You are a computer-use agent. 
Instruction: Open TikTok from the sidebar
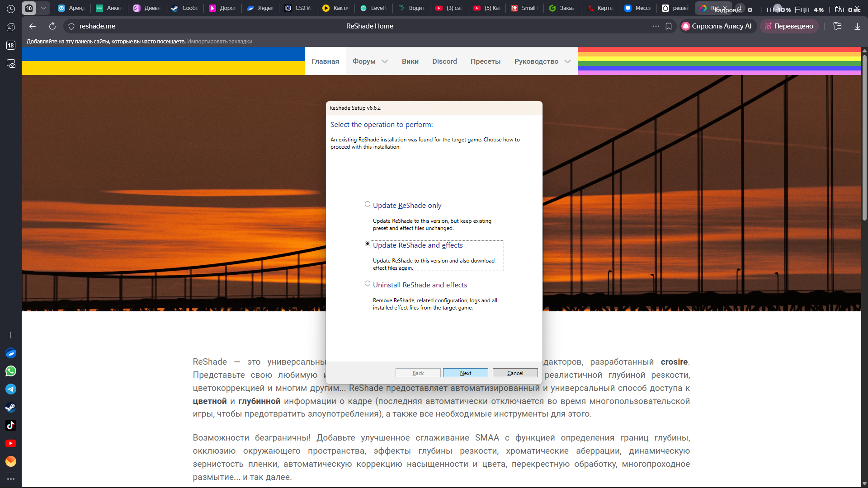11,426
